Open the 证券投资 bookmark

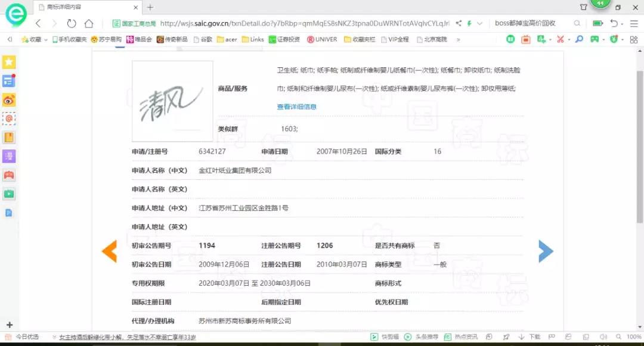coord(284,39)
